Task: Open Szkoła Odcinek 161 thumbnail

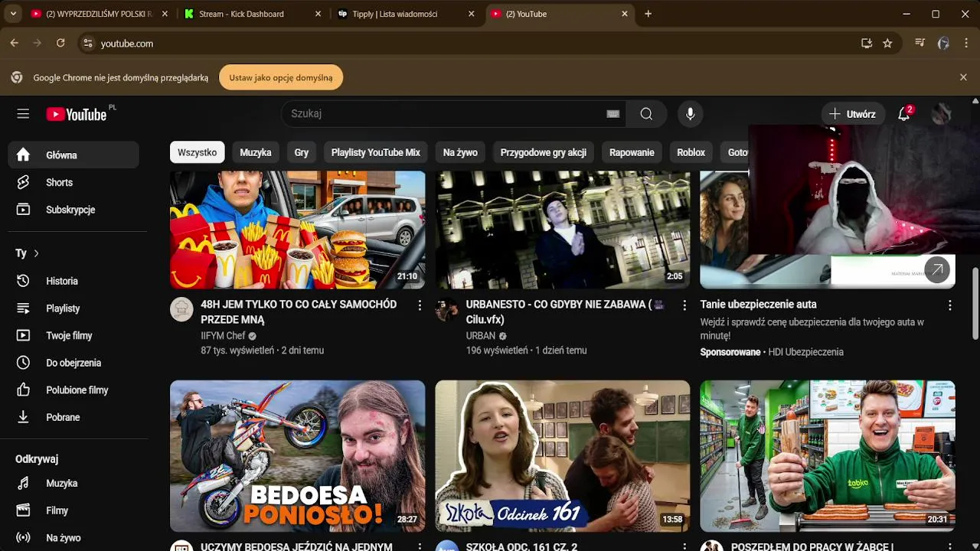Action: click(x=563, y=456)
